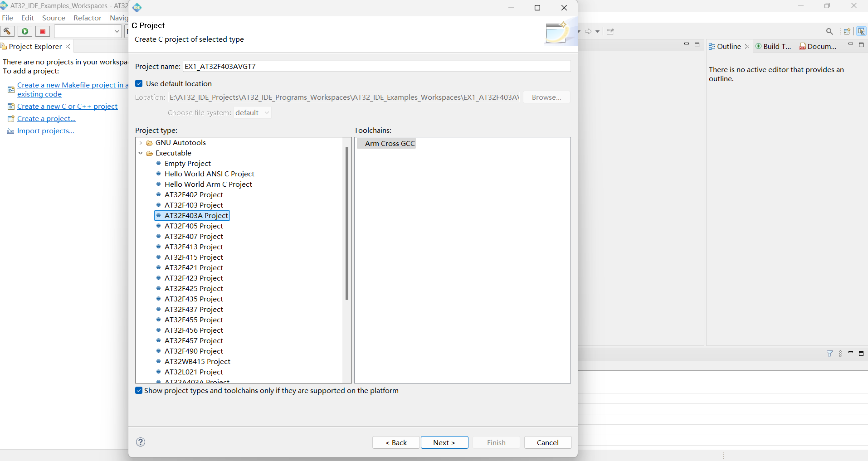Close the Outline view tab

click(x=747, y=47)
